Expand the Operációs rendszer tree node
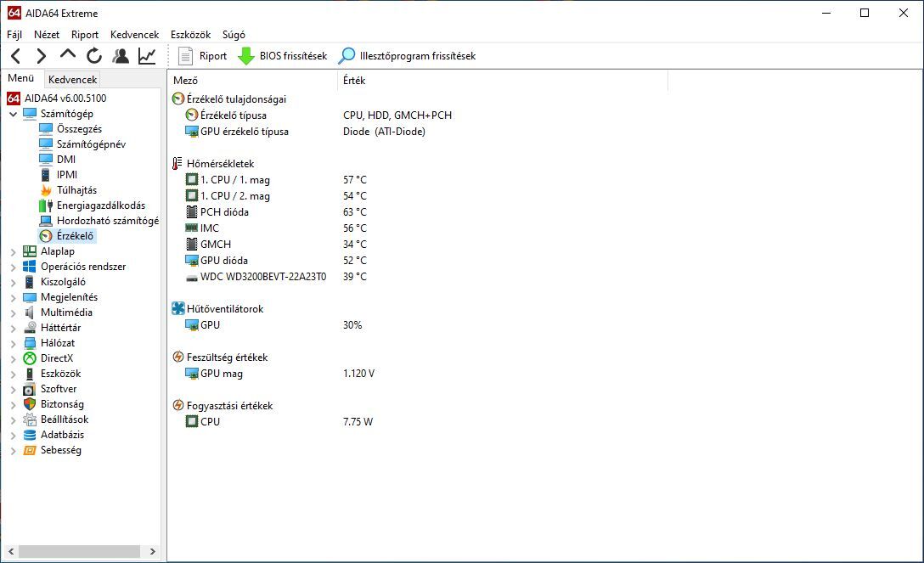Screen dimensions: 924x563 click(13, 267)
